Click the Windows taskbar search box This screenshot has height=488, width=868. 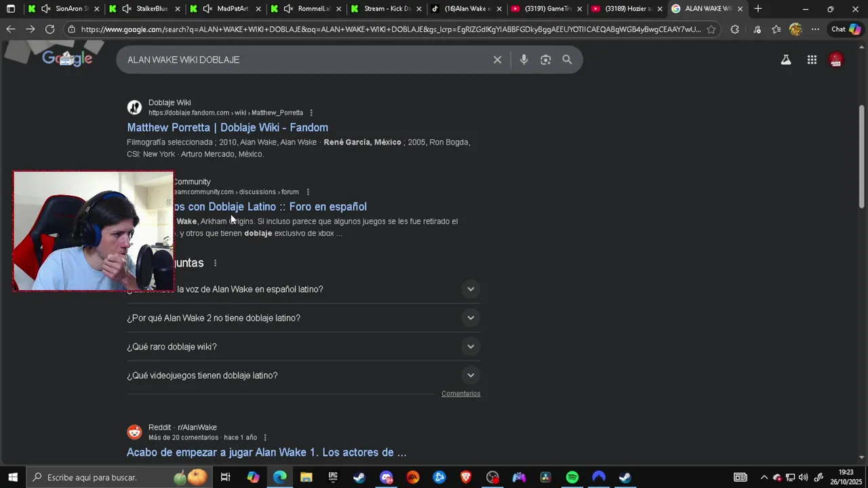tap(119, 477)
